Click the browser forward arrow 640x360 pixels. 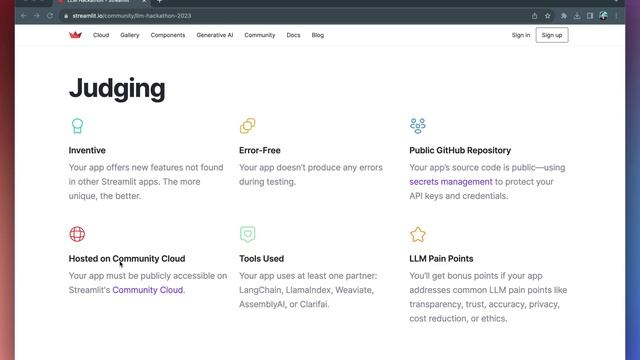pyautogui.click(x=37, y=16)
